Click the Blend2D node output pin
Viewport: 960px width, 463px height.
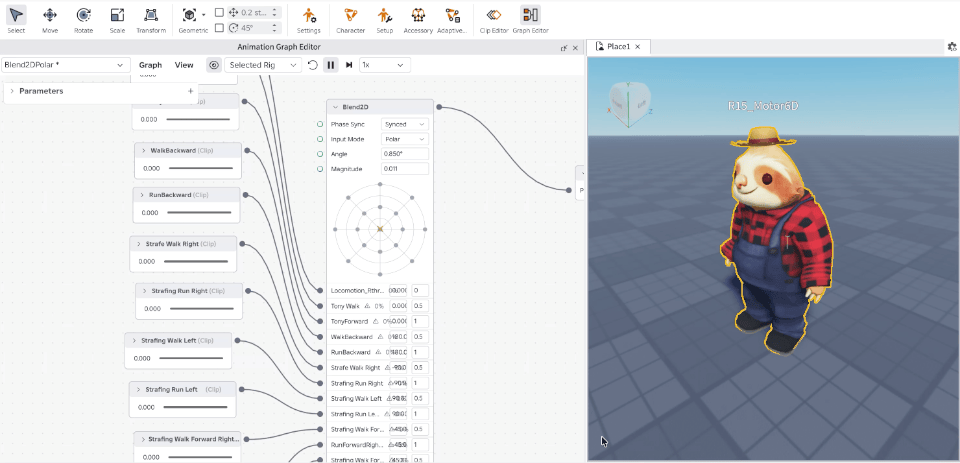pyautogui.click(x=439, y=107)
